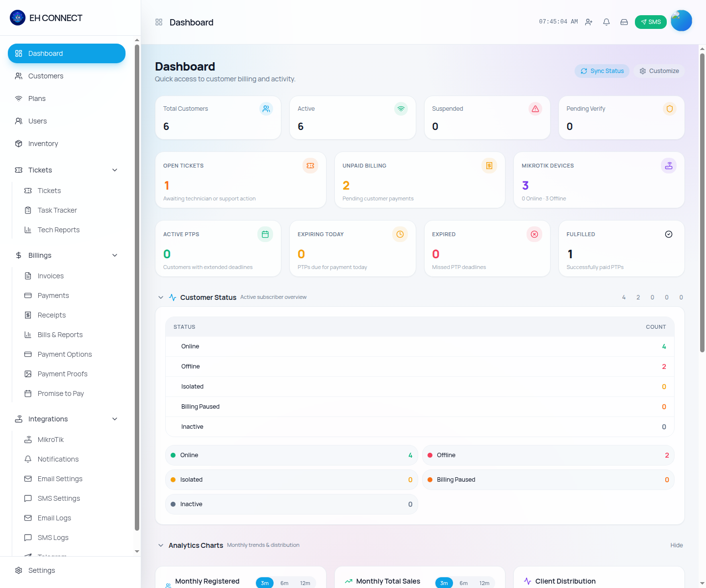Screen dimensions: 706x588
Task: Open SMS Logs page
Action: coord(72,538)
